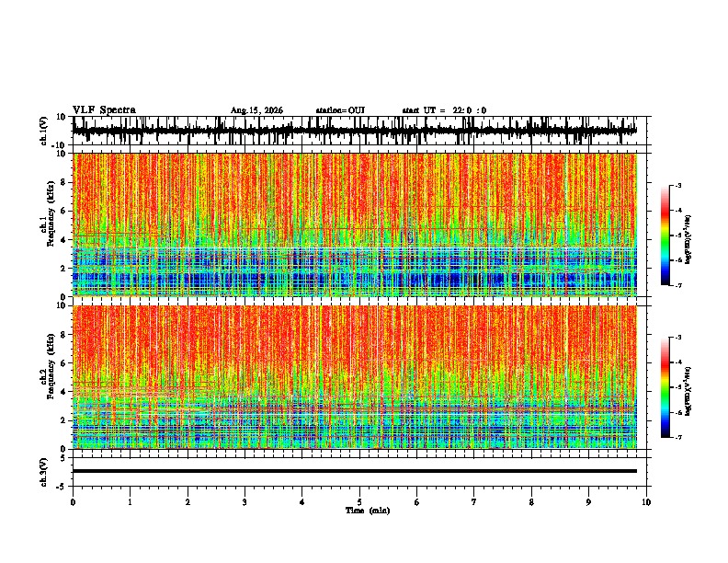Click the 'ch.1 Frequency (kHz)' axis label
Viewport: 728px width, 563px height.
point(48,214)
